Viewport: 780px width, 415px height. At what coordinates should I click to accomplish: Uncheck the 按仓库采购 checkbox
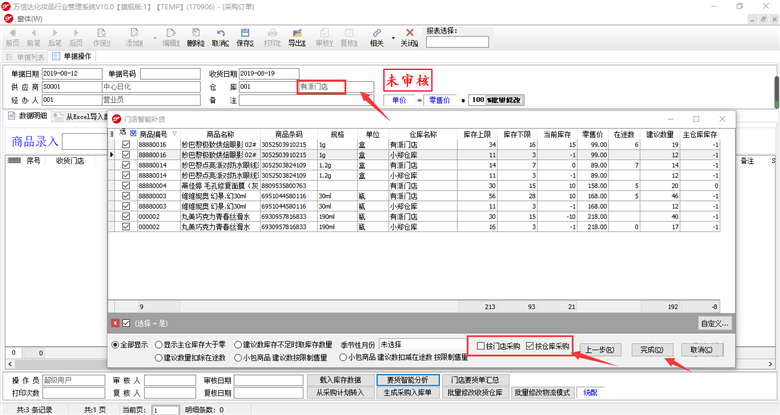[530, 346]
